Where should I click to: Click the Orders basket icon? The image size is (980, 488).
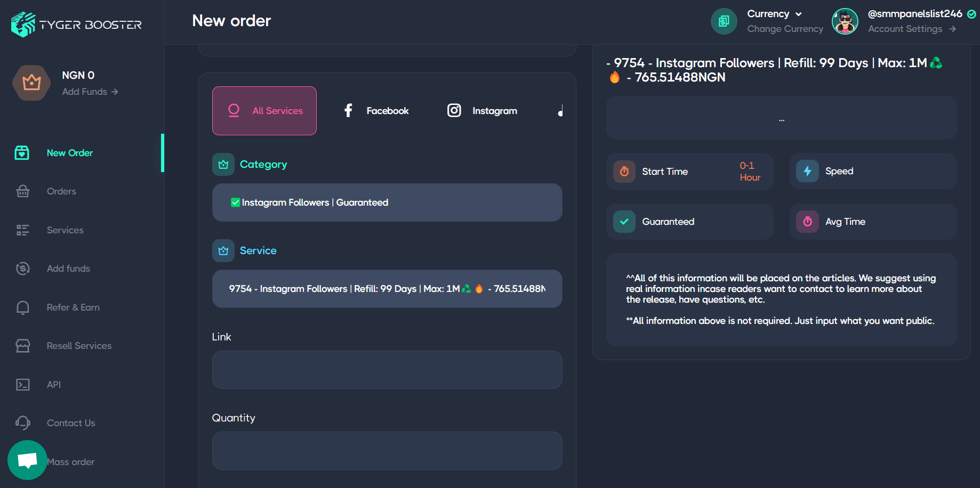point(23,191)
